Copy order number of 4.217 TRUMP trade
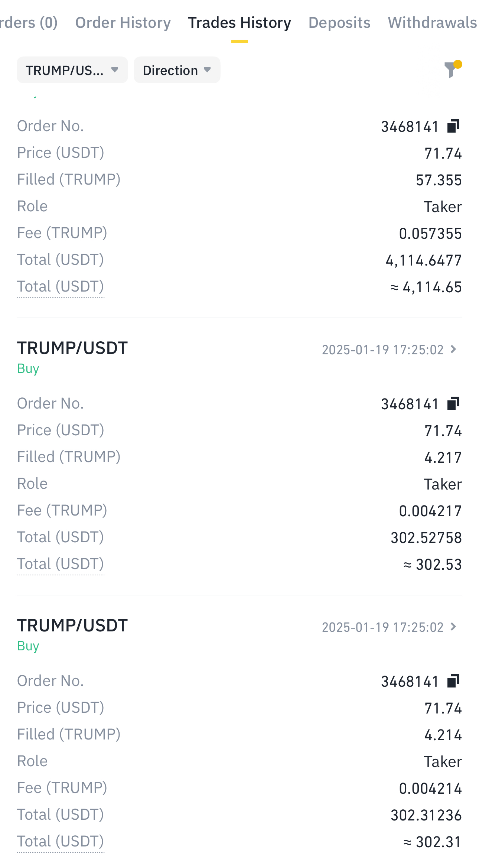Image resolution: width=479 pixels, height=868 pixels. tap(453, 404)
